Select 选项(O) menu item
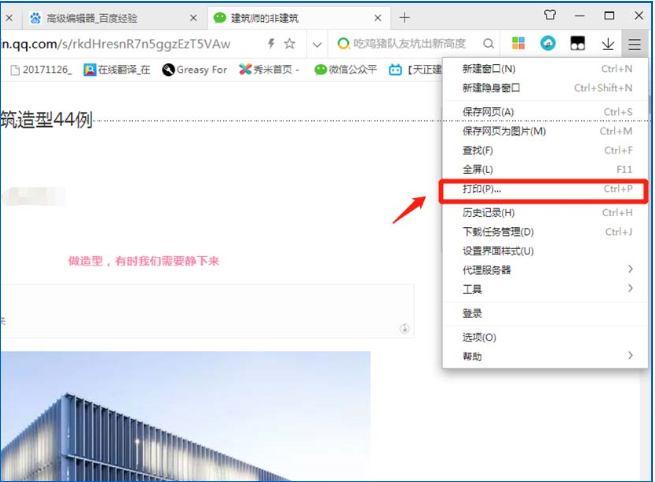655x482 pixels. point(546,337)
